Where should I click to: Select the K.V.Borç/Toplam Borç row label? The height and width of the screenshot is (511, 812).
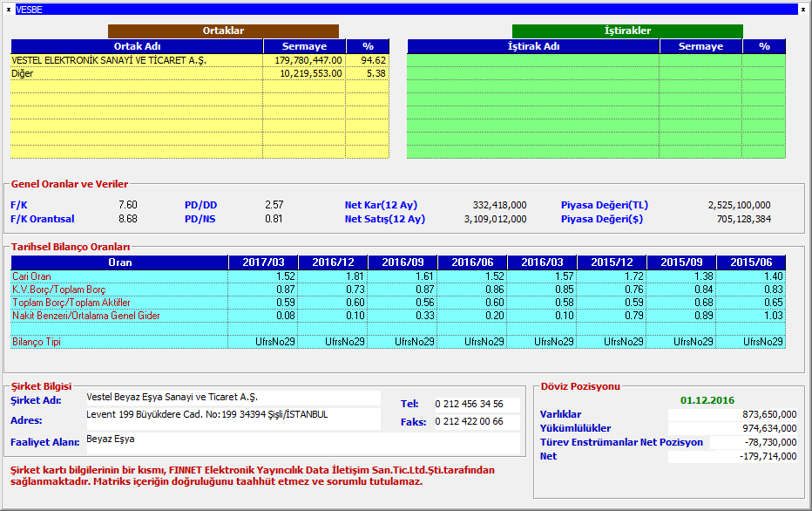coord(59,290)
